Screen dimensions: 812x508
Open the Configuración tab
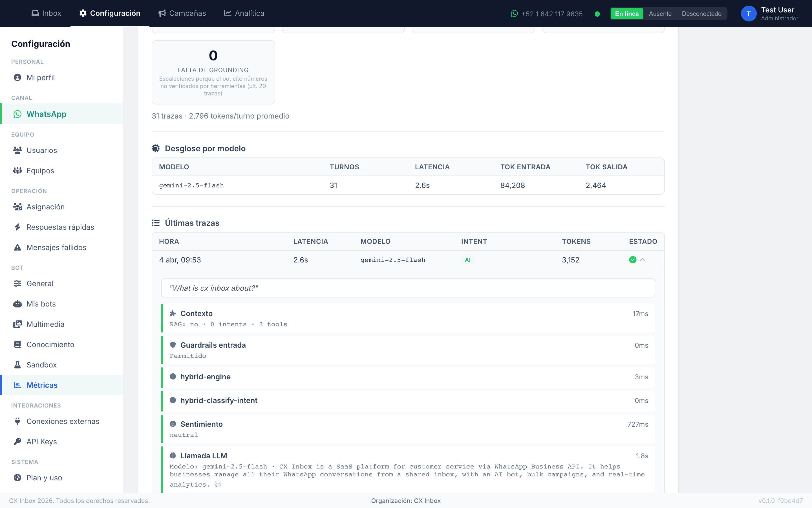[x=110, y=13]
